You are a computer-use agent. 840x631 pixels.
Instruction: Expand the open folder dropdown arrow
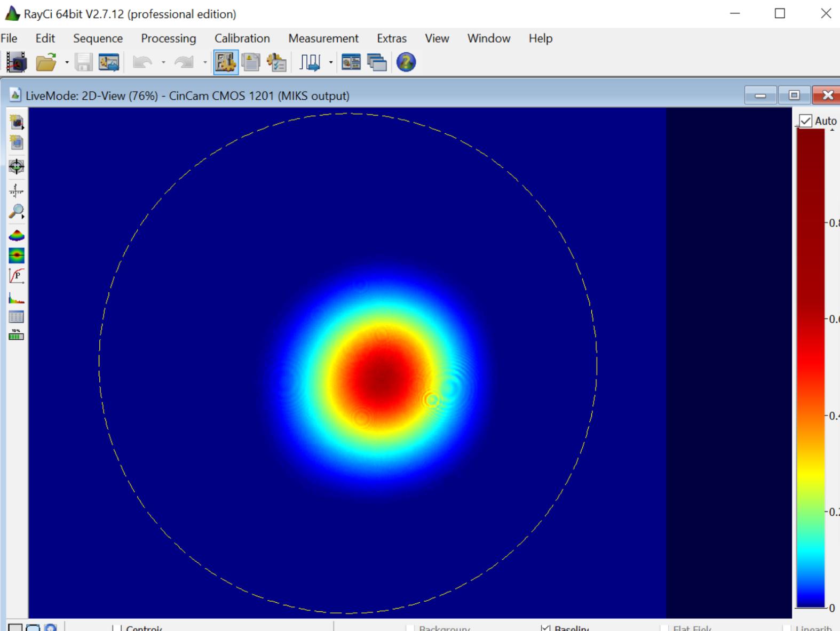[x=67, y=62]
